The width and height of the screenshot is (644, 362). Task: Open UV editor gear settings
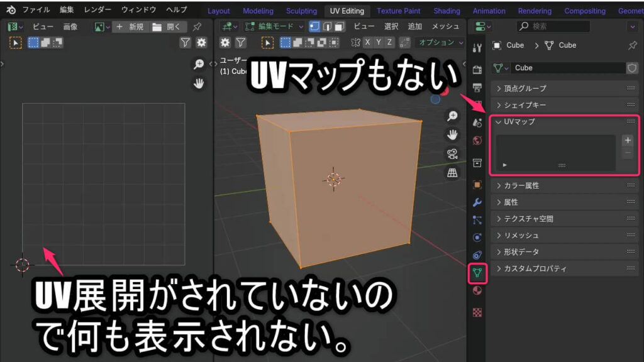click(201, 43)
